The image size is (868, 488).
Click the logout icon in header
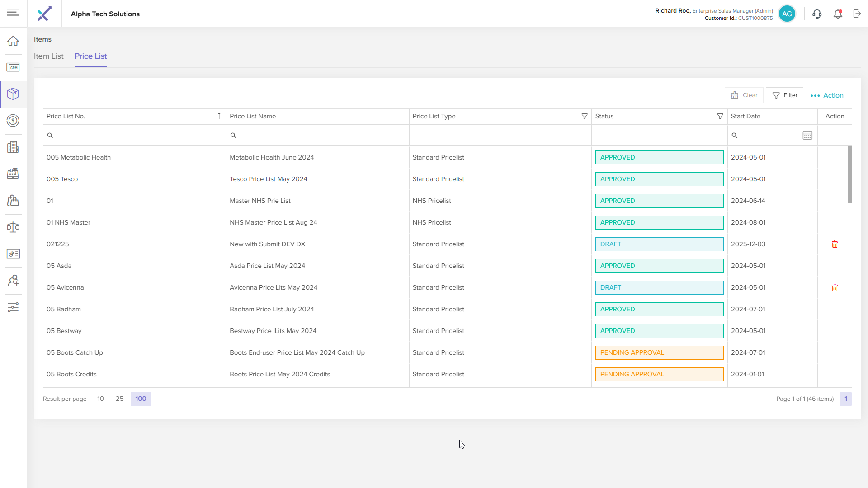857,14
